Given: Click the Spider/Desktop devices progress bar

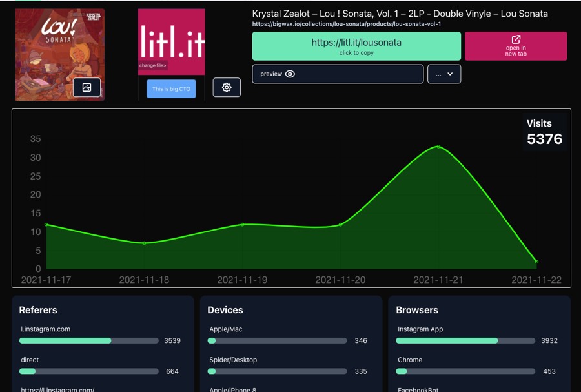Looking at the screenshot, I should point(277,371).
